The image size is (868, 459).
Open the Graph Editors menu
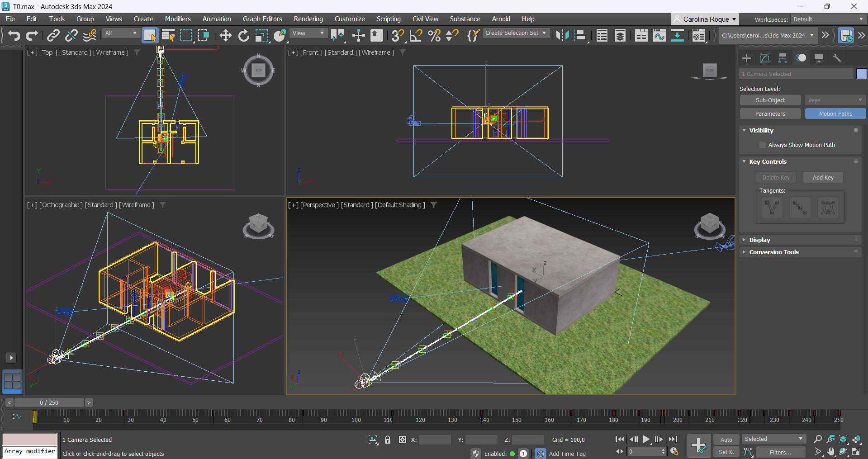[262, 19]
